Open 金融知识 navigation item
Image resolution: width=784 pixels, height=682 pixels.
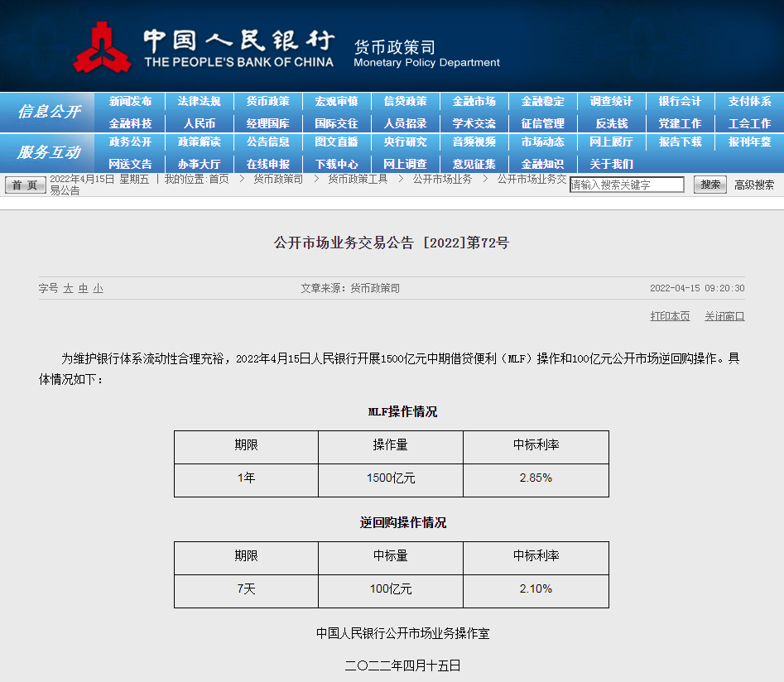(543, 164)
